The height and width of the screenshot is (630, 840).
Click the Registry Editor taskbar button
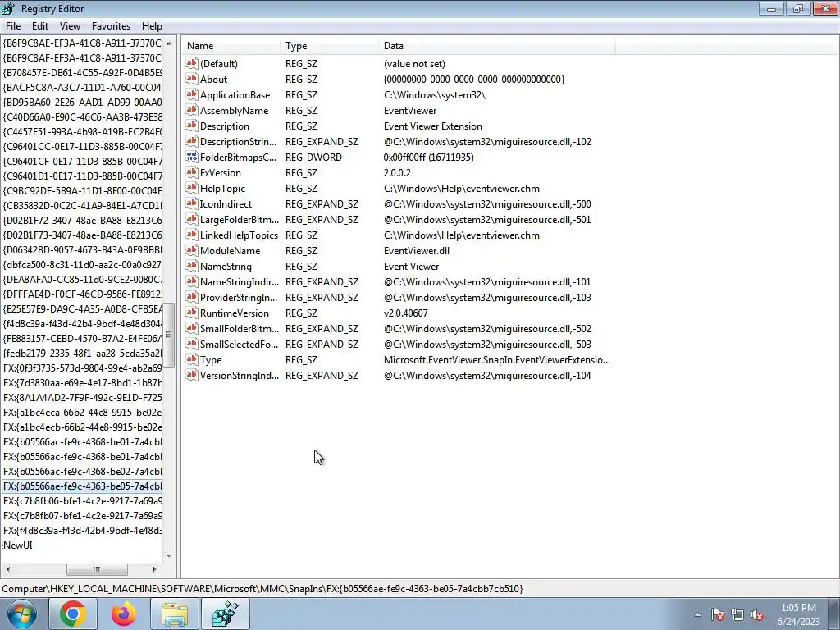[x=225, y=614]
